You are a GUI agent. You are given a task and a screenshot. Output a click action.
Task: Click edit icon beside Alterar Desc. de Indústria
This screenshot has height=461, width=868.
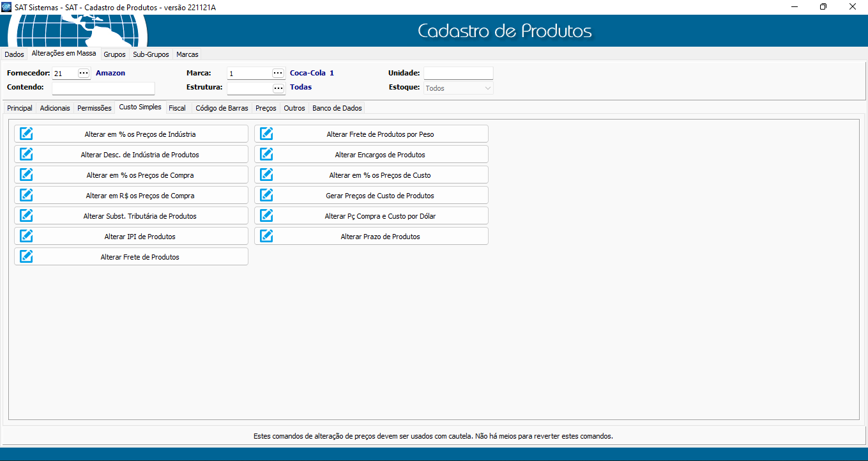click(26, 154)
